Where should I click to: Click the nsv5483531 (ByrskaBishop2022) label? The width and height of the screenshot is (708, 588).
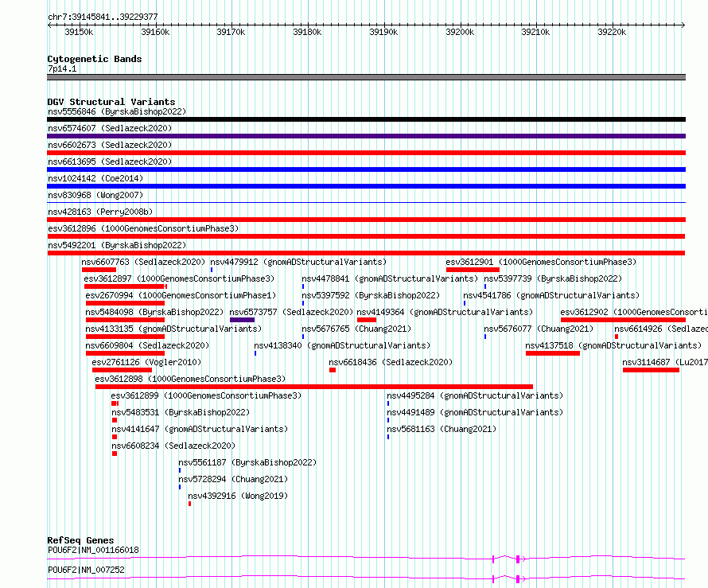[181, 412]
